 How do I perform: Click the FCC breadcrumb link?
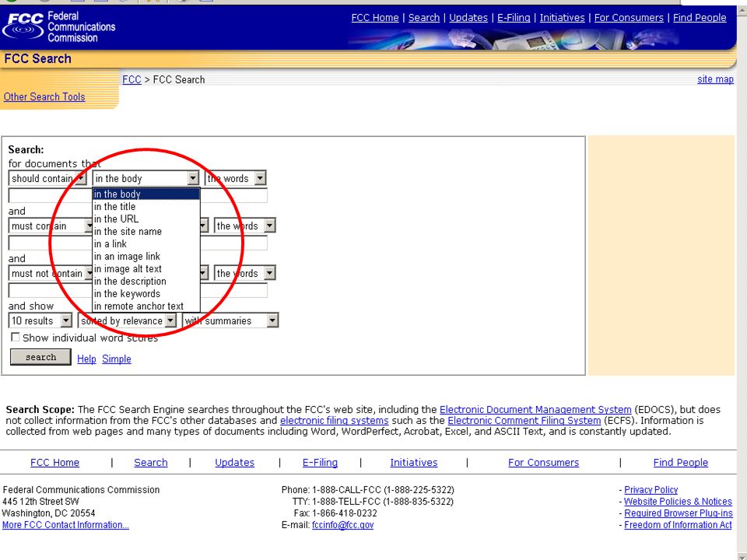pos(132,79)
